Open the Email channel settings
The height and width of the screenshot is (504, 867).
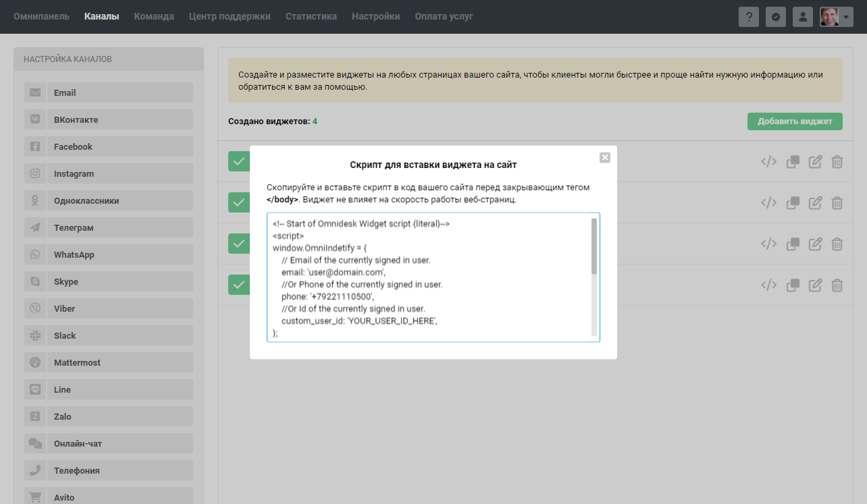[108, 92]
